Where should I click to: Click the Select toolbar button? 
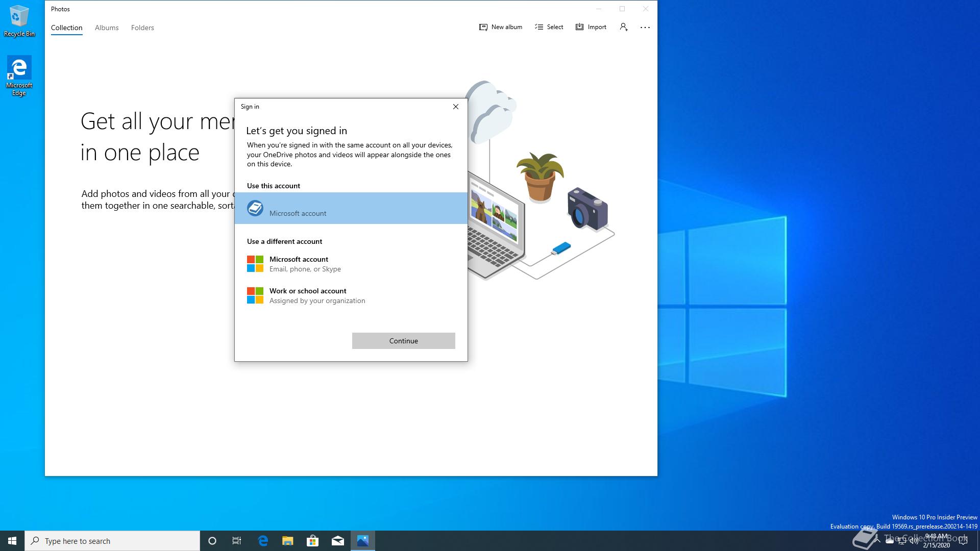pyautogui.click(x=549, y=27)
